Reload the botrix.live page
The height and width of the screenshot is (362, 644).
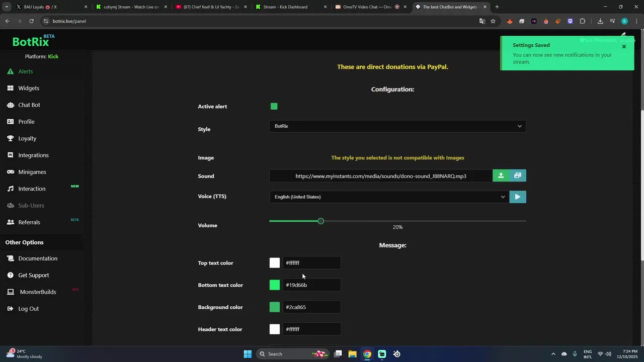(31, 21)
